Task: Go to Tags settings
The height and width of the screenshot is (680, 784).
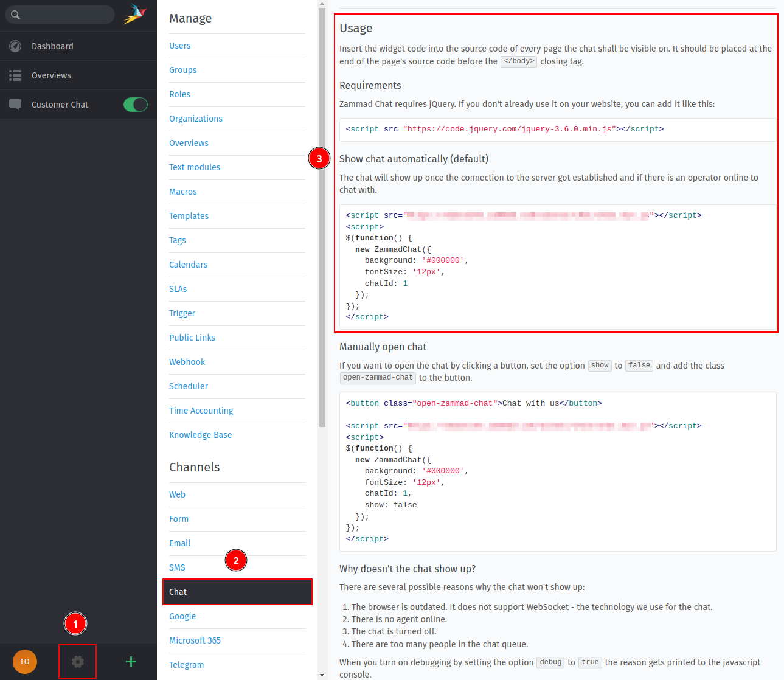Action: tap(178, 240)
